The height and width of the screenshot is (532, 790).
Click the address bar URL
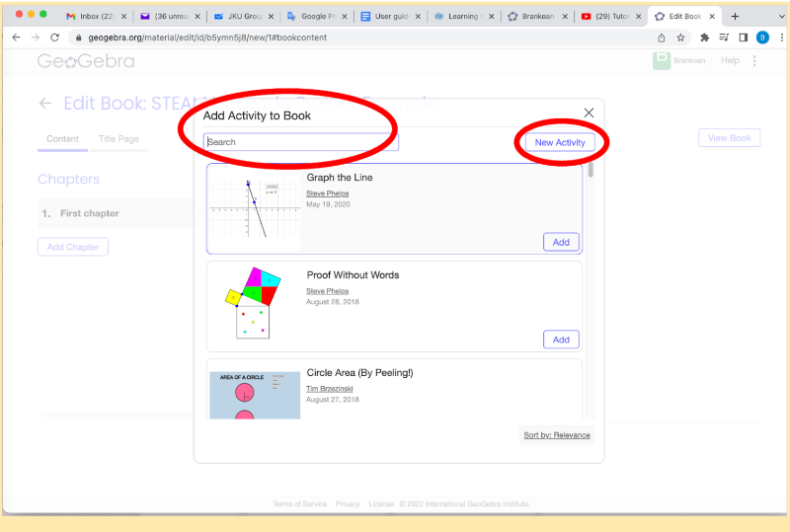tap(207, 38)
